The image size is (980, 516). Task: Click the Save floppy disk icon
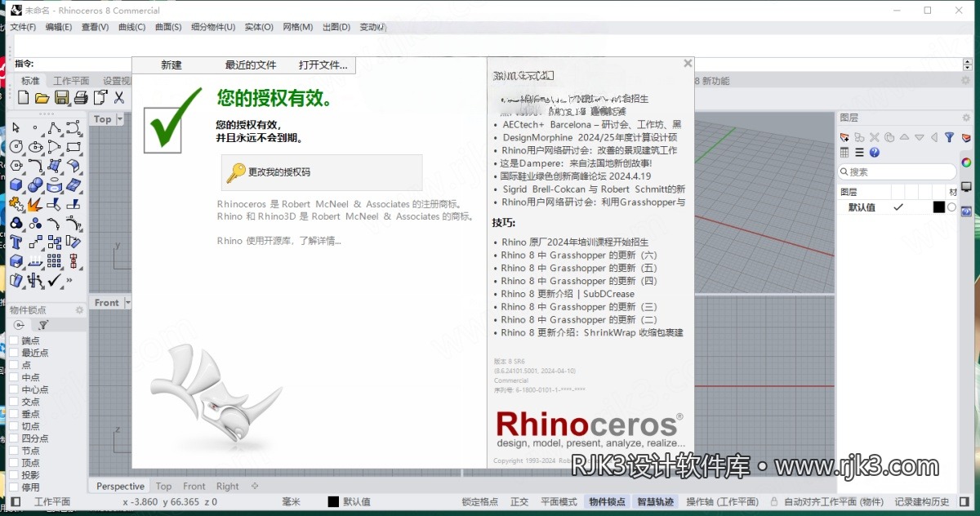pos(61,98)
